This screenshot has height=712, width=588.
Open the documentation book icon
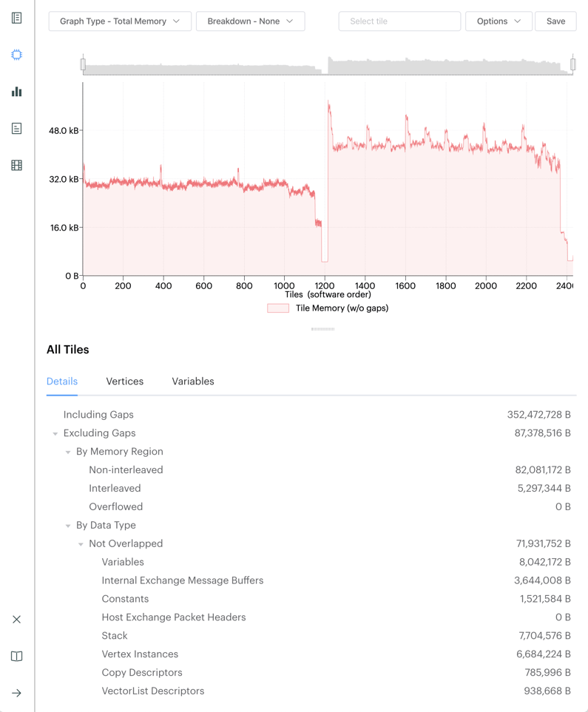click(16, 656)
